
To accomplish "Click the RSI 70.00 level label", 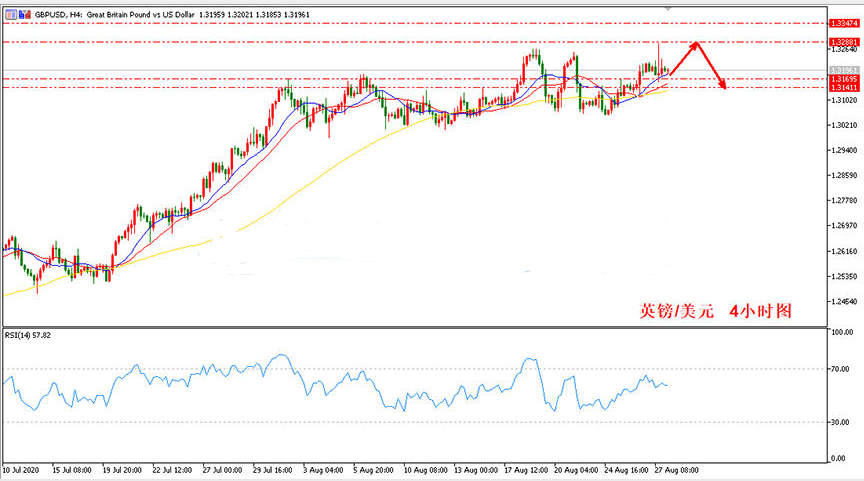I will pyautogui.click(x=840, y=369).
